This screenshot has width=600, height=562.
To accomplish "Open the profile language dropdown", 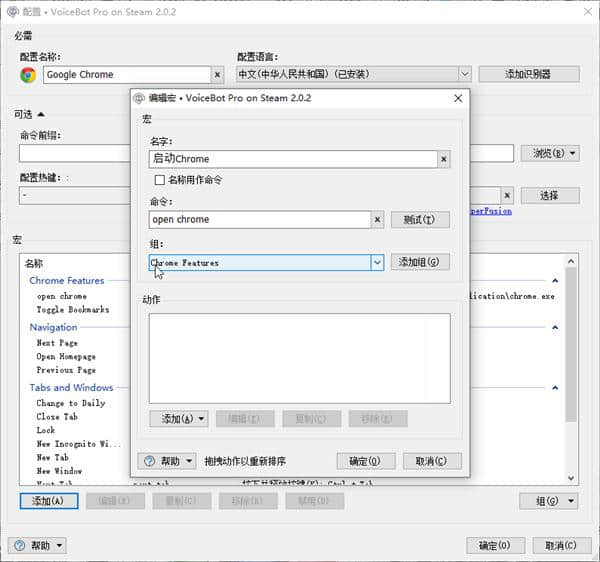I will [464, 74].
